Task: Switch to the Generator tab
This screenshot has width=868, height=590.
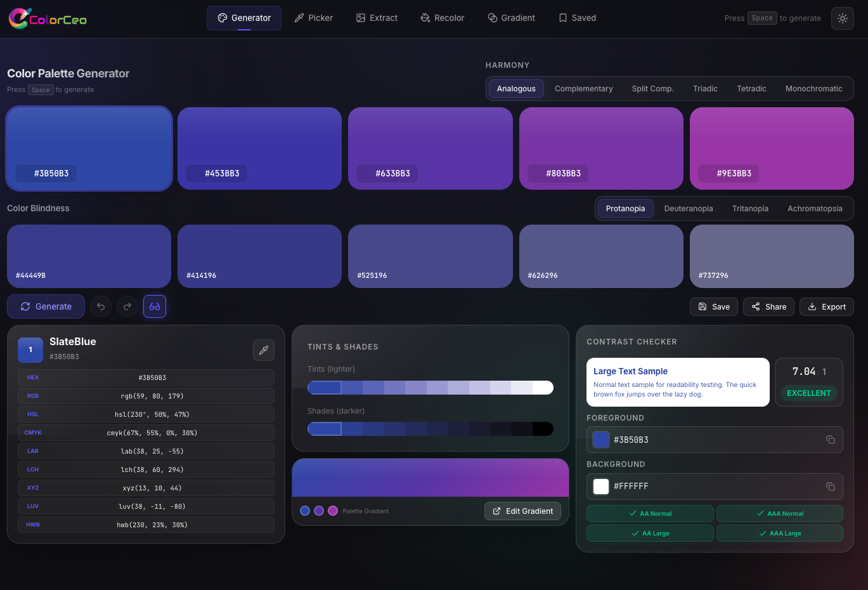Action: pos(243,18)
